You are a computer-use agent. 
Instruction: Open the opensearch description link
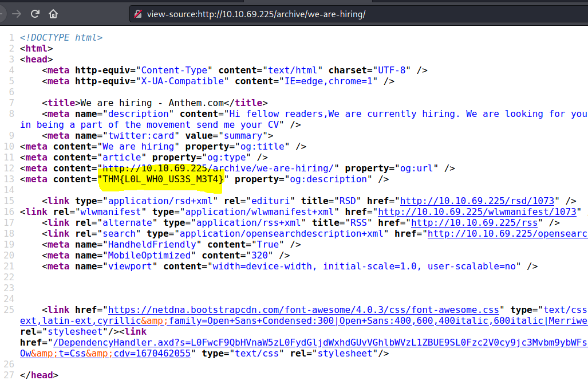pos(508,233)
